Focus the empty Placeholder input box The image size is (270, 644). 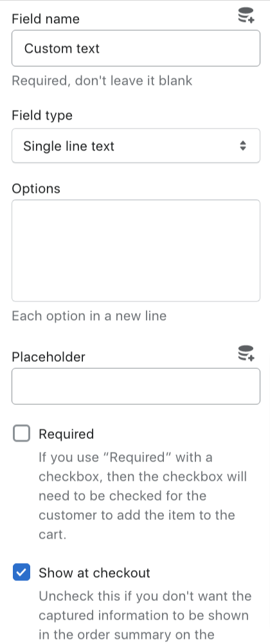coord(136,386)
